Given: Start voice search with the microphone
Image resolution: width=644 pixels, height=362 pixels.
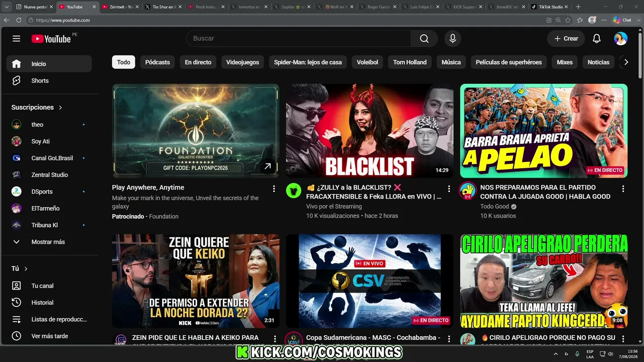Looking at the screenshot, I should 453,39.
